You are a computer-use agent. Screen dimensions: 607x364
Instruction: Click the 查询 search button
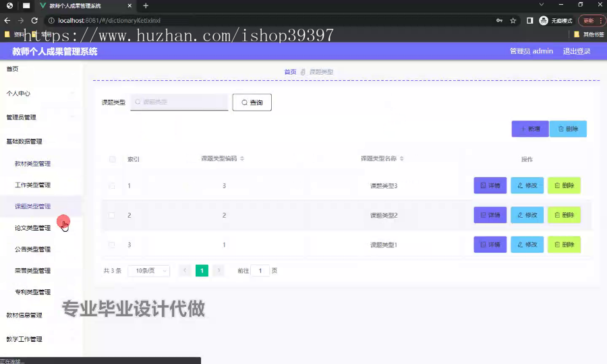tap(252, 102)
